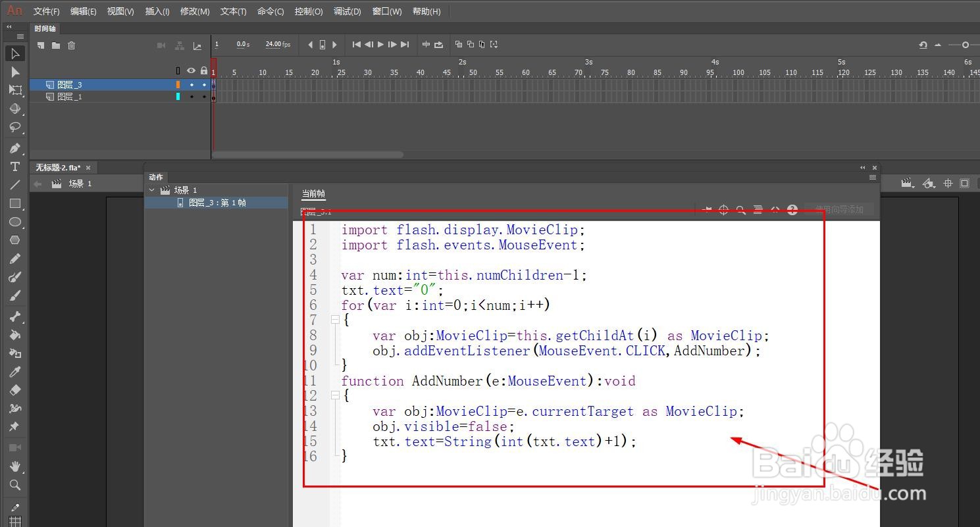Image resolution: width=980 pixels, height=527 pixels.
Task: Delete the selected layer with trash icon
Action: point(72,45)
